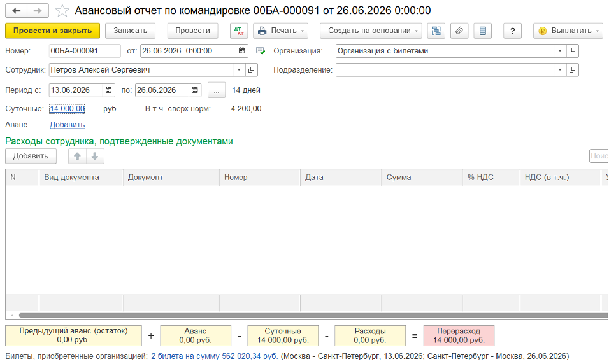Go forward with the right arrow button
Screen dimensions: 609x364
tap(38, 10)
